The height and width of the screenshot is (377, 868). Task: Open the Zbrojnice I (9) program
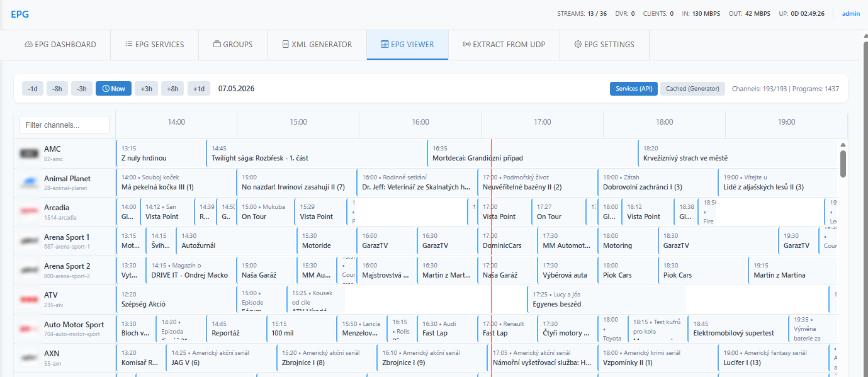pyautogui.click(x=431, y=358)
